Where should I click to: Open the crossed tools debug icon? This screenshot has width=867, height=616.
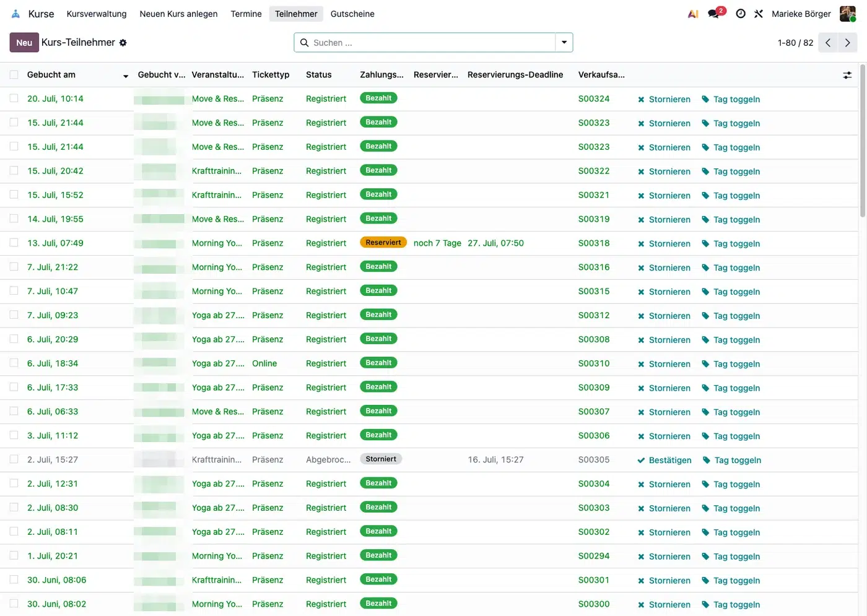[759, 14]
